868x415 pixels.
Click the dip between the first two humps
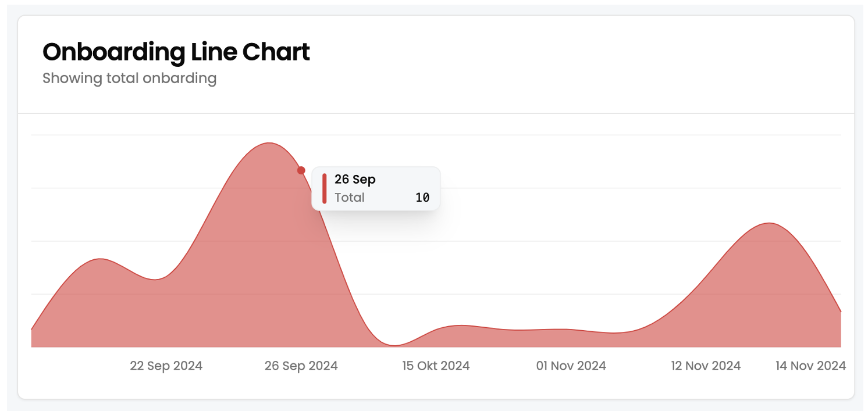pyautogui.click(x=155, y=280)
